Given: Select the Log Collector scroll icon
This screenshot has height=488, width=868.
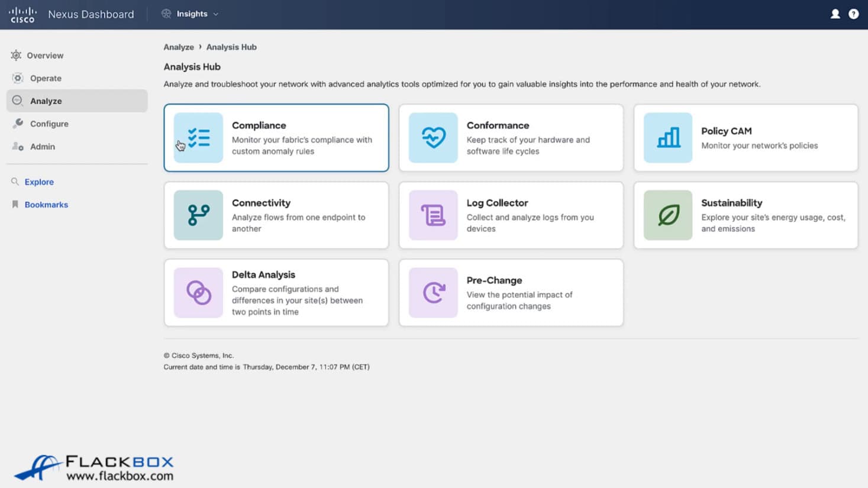Looking at the screenshot, I should click(x=433, y=215).
